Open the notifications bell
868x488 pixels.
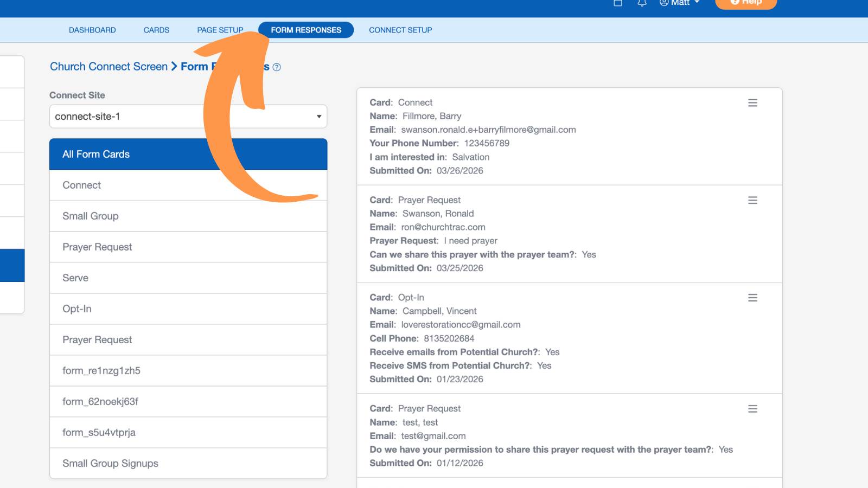642,3
